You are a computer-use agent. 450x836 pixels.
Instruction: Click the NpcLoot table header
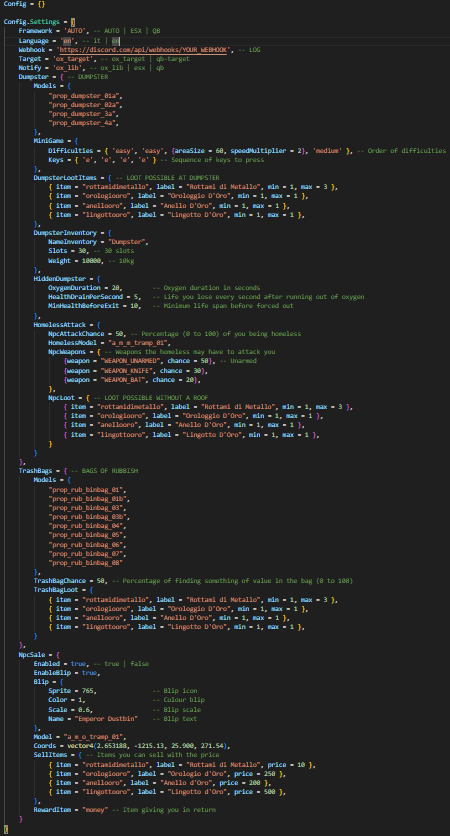(128, 398)
